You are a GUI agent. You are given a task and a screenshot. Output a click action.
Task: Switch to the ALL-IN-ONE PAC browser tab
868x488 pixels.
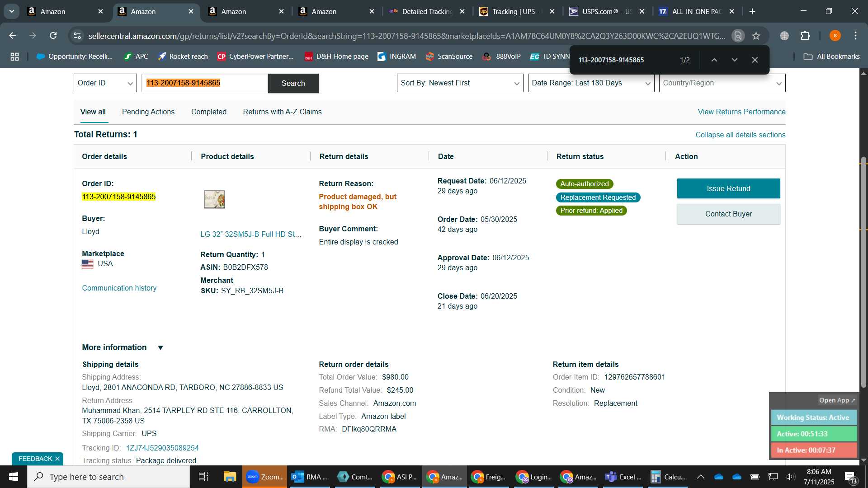696,12
